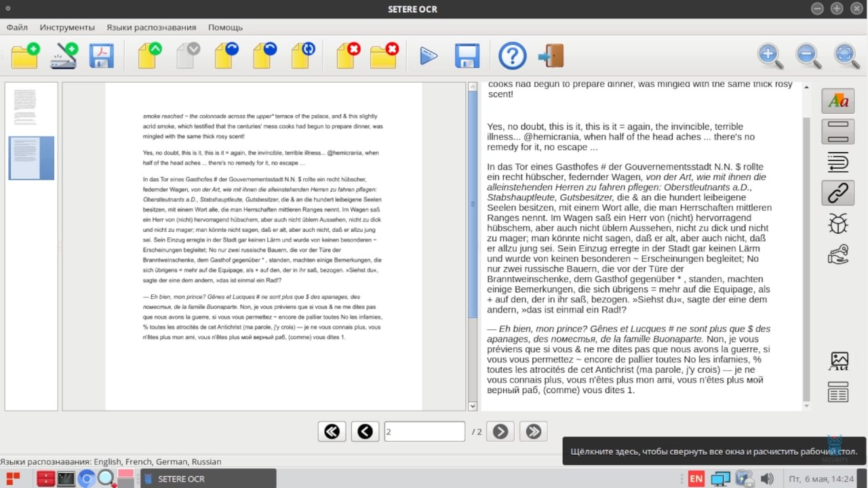
Task: Click the French 'Eh bien, mon prince' paragraph text
Action: click(629, 360)
